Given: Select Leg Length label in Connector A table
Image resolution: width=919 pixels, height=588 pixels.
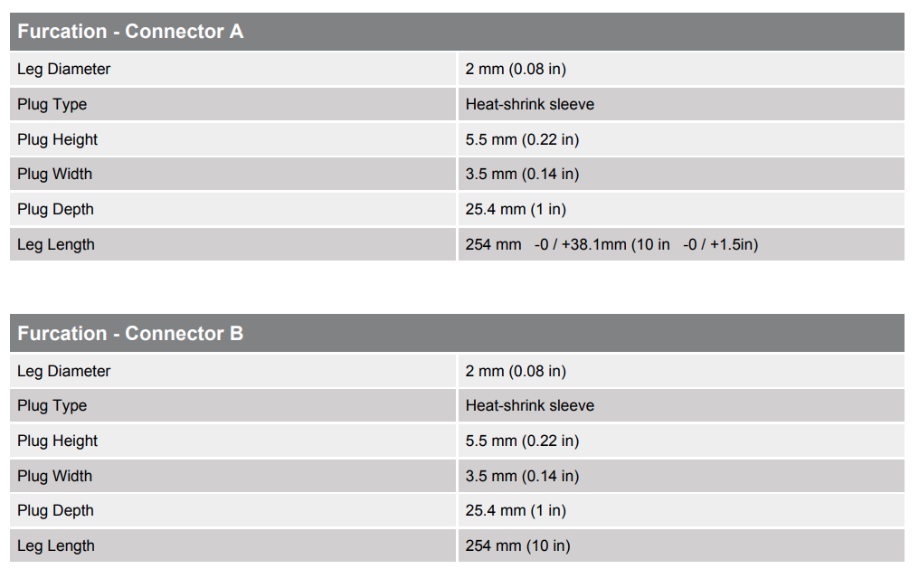Looking at the screenshot, I should click(56, 244).
